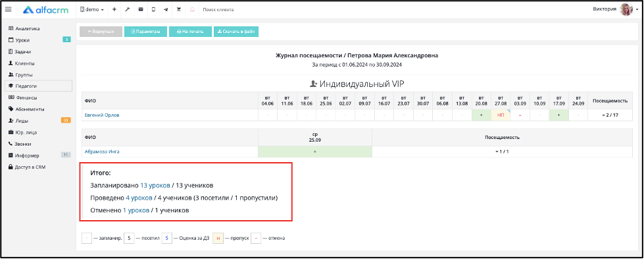Image resolution: width=644 pixels, height=259 pixels.
Task: Open the bell notifications icon
Action: [x=192, y=9]
